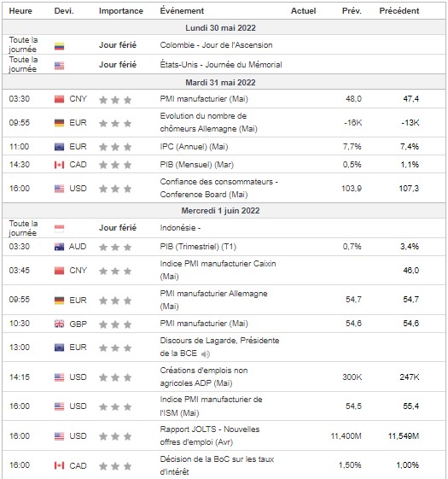448x479 pixels.
Task: Click the Indonesia flag icon
Action: 59,228
